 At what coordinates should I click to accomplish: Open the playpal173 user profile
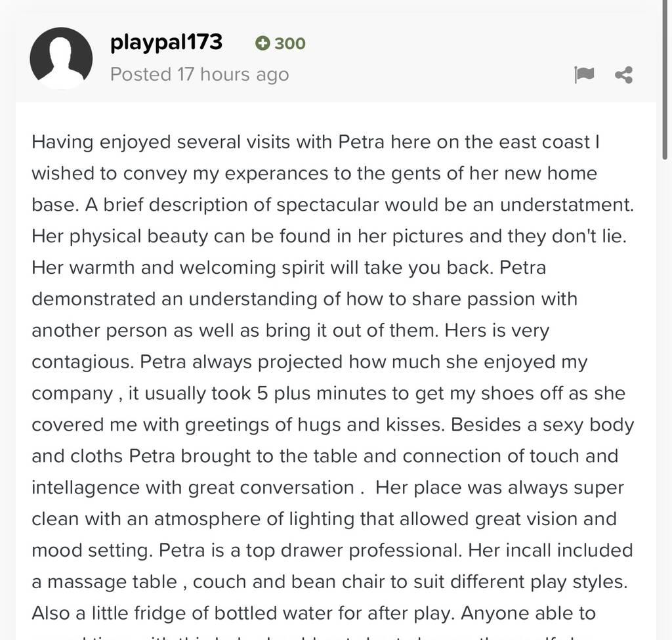tap(166, 43)
